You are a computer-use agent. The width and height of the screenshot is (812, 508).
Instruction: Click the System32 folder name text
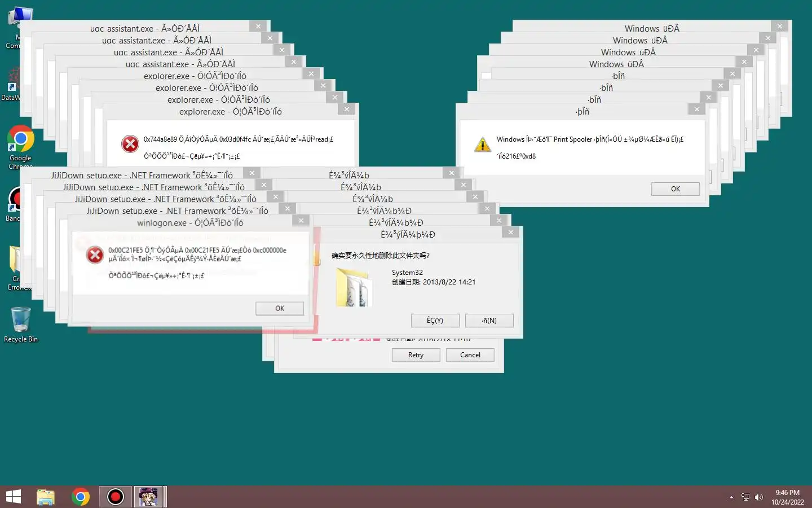pyautogui.click(x=407, y=273)
